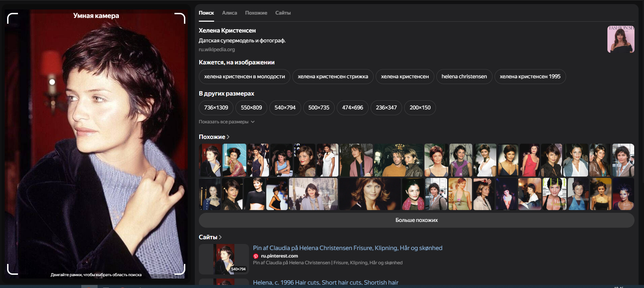Open the Хелена Кристенсен title link
This screenshot has width=644, height=288.
tap(227, 30)
